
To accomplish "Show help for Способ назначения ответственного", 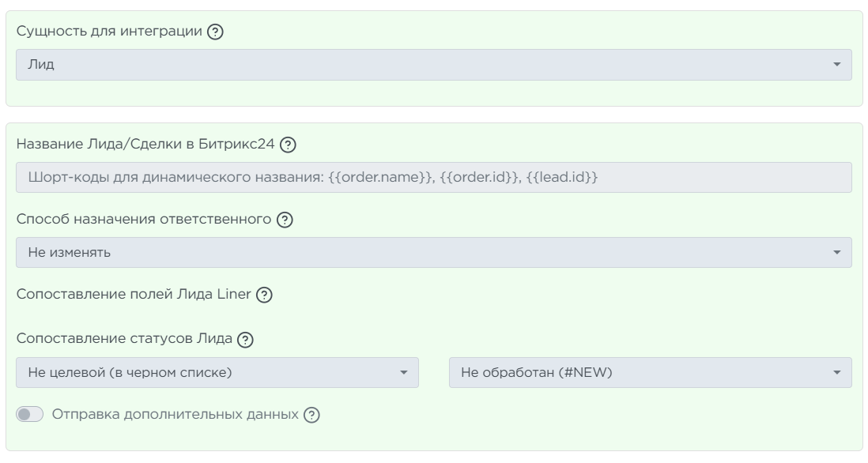I will click(x=283, y=220).
